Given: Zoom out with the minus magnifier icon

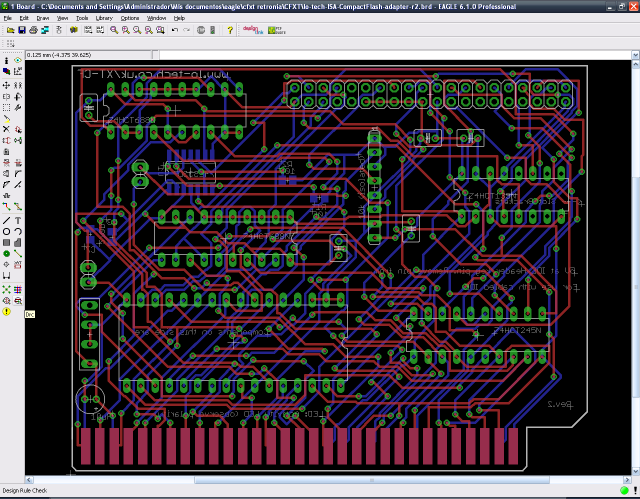Looking at the screenshot, I should (137, 30).
